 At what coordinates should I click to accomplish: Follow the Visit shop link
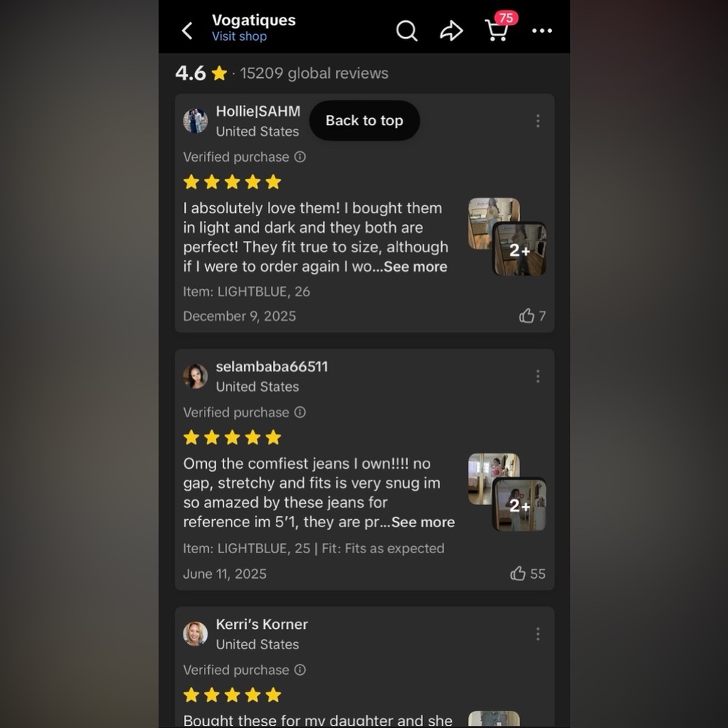239,36
